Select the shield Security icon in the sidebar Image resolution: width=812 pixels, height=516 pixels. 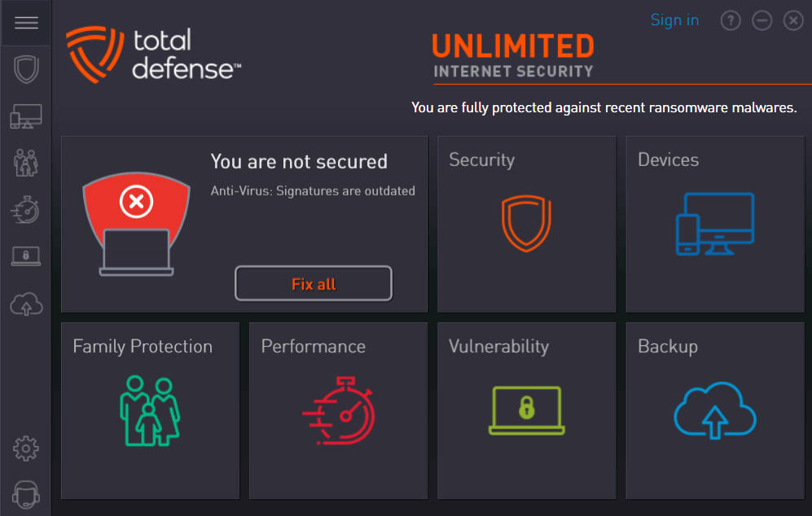(x=26, y=69)
